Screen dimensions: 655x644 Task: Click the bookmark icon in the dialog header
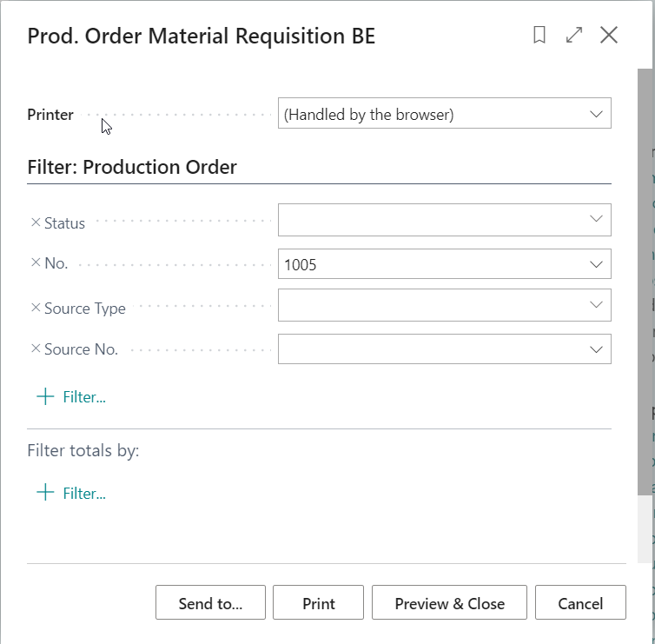click(539, 35)
